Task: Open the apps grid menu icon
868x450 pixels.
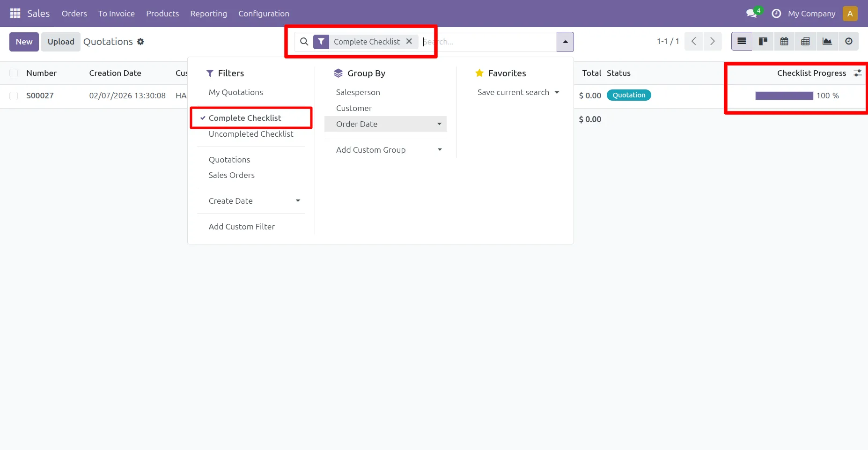Action: click(x=15, y=14)
